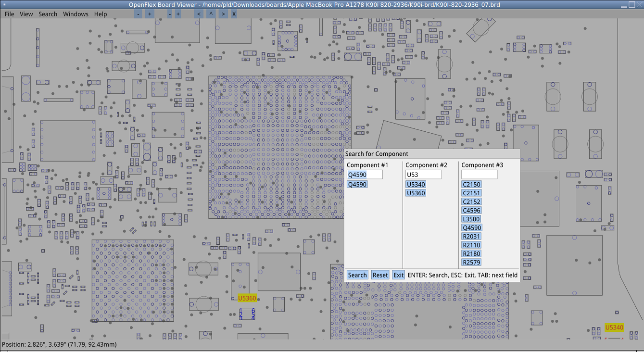Click the Position coordinates status bar text

point(59,345)
